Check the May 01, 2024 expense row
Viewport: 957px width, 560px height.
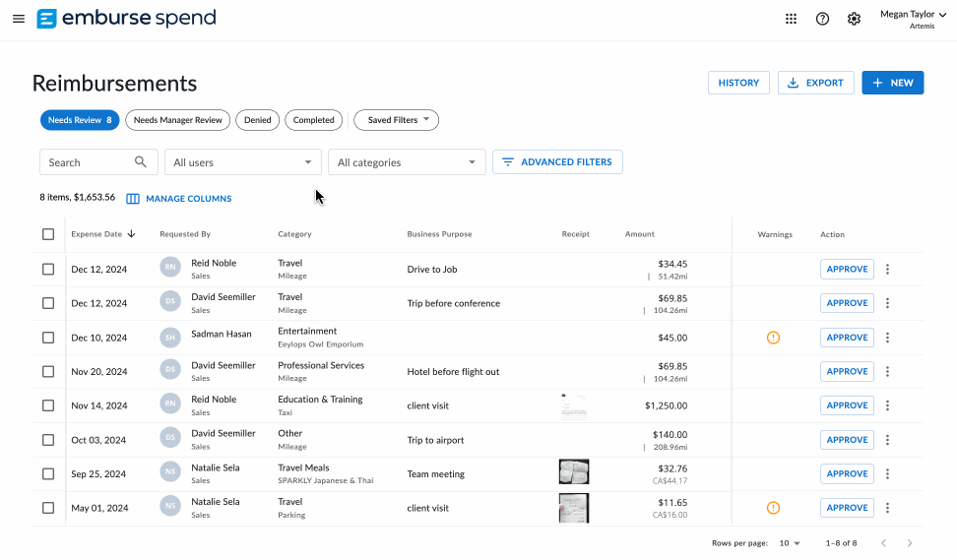click(x=48, y=508)
